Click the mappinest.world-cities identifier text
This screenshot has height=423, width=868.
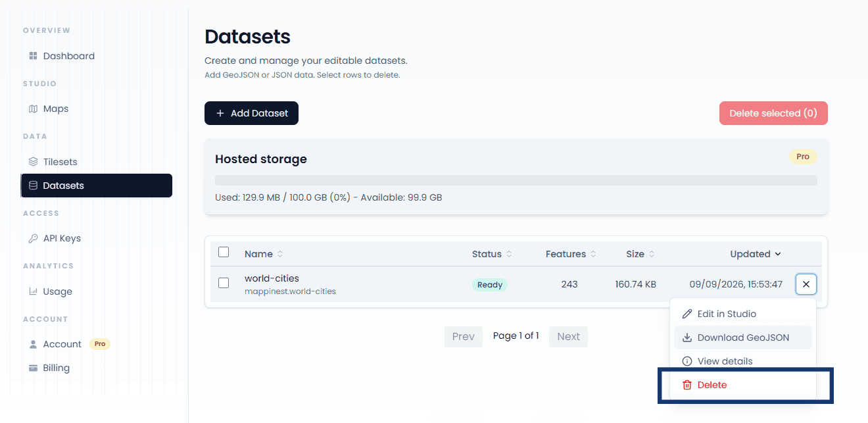(x=290, y=291)
